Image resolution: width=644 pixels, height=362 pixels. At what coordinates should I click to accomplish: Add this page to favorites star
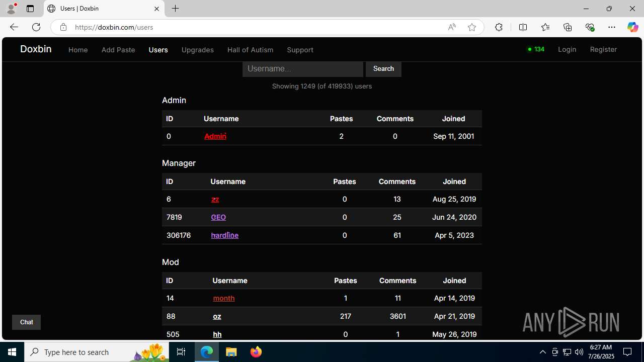[471, 27]
